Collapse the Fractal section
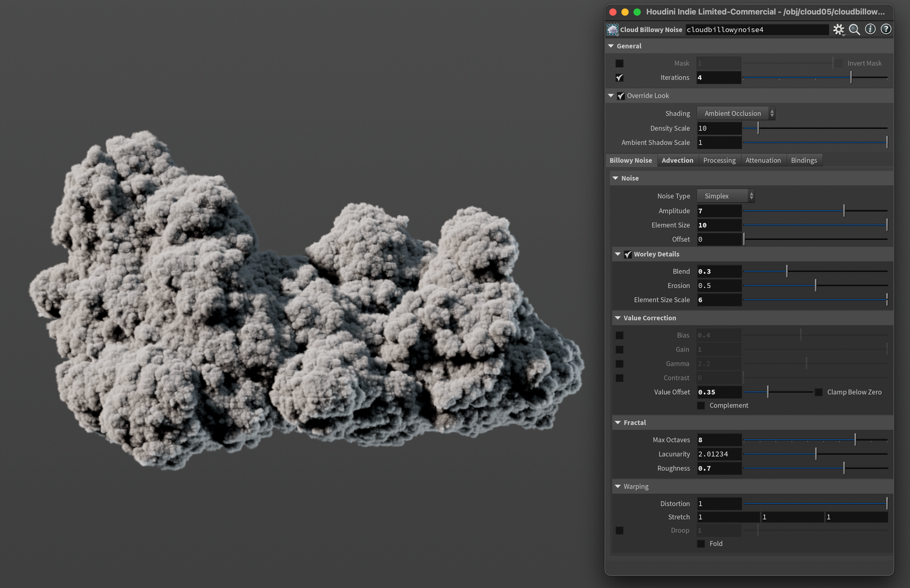 tap(618, 422)
